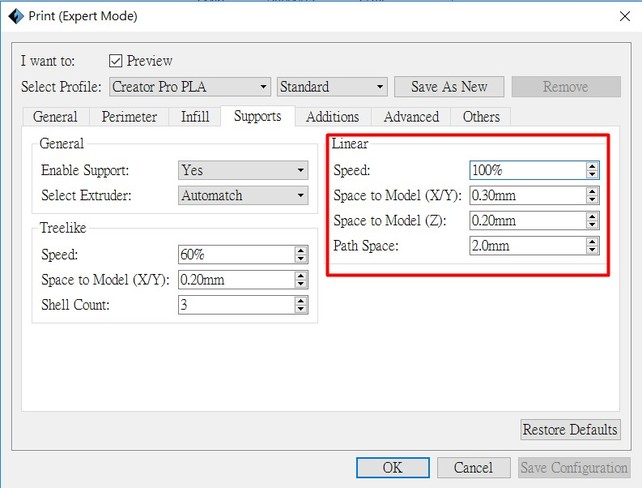Open the Advanced tab

[411, 117]
